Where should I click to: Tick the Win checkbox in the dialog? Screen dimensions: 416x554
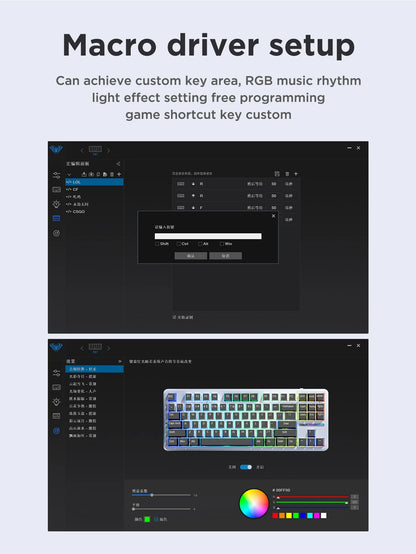pyautogui.click(x=222, y=244)
